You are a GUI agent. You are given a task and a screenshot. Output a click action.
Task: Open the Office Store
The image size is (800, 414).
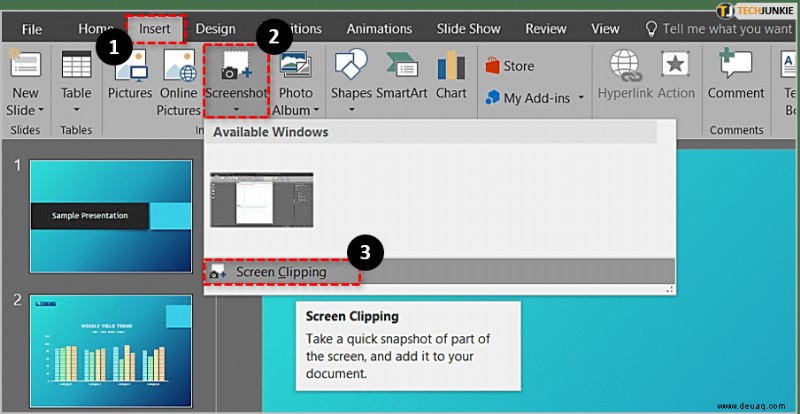pos(510,66)
